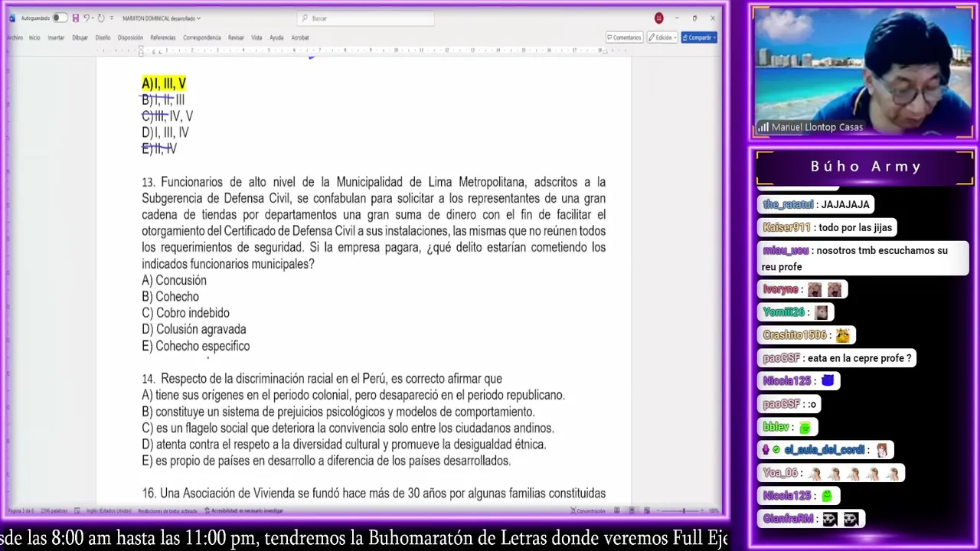980x551 pixels.
Task: Click username Kaiser911 in chat
Action: (787, 227)
